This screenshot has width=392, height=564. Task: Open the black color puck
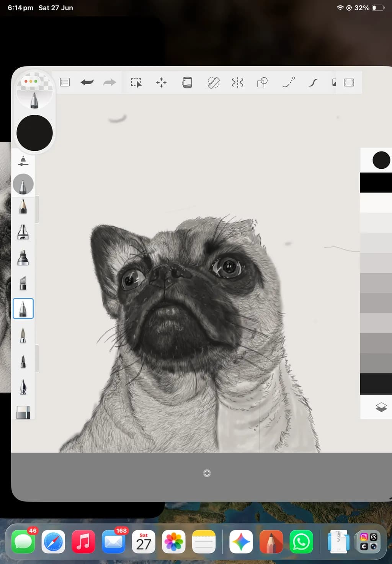click(x=34, y=133)
